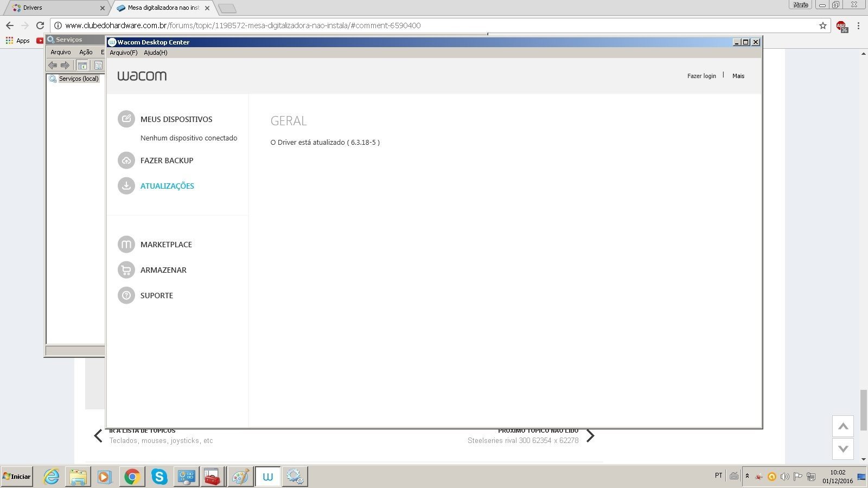Open Arquivo(F) menu in Wacom Desktop Center
This screenshot has height=488, width=868.
pos(123,53)
